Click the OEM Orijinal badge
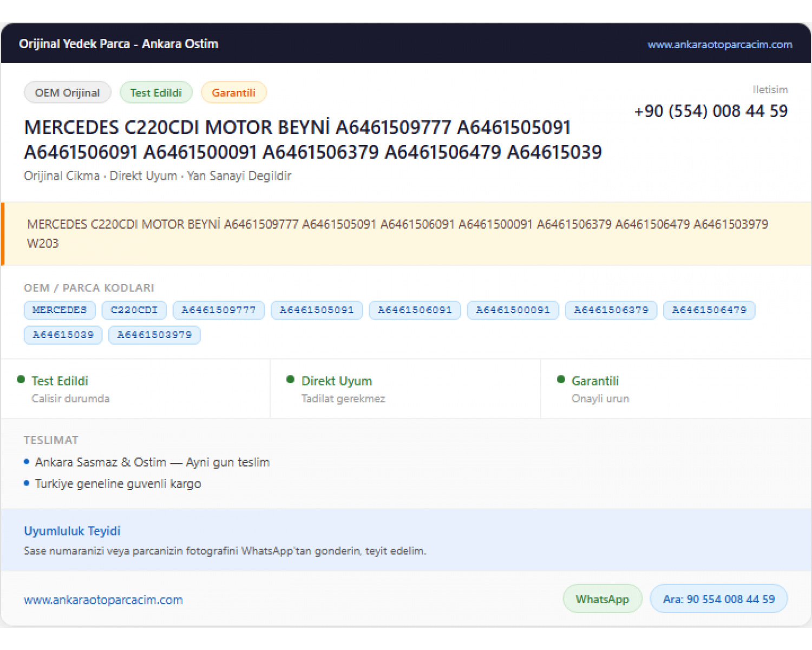This screenshot has width=812, height=650. click(x=68, y=93)
